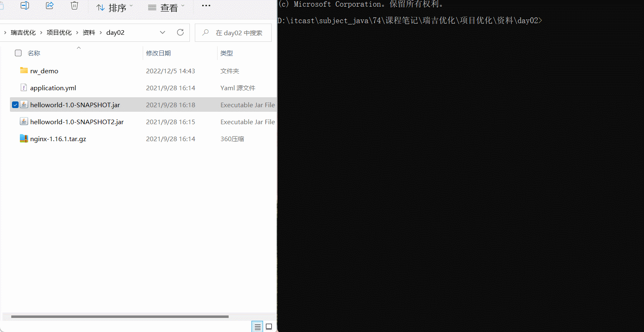Click 项目优化 in the address breadcrumb
This screenshot has width=644, height=332.
click(x=59, y=33)
